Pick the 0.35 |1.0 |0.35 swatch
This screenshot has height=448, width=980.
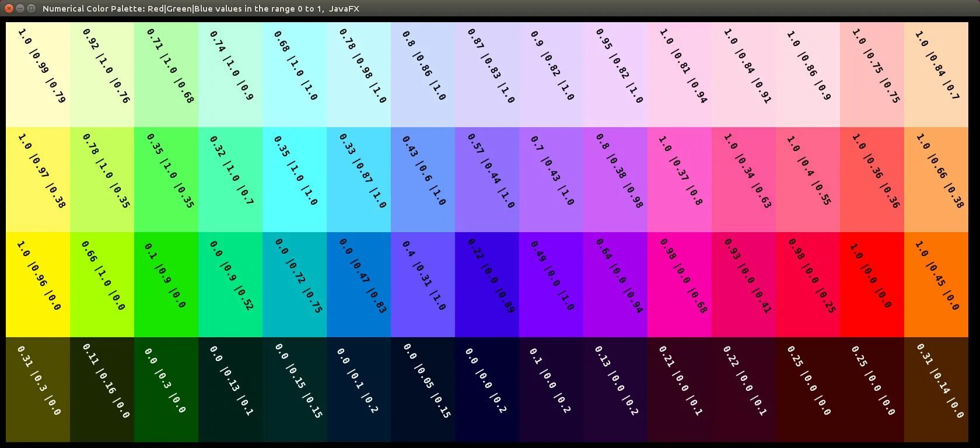click(166, 180)
